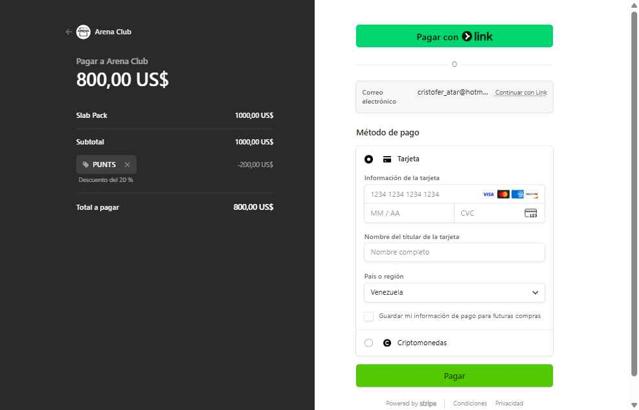The image size is (639, 410).
Task: Click the -200,00 US$ discount amount
Action: pyautogui.click(x=255, y=165)
